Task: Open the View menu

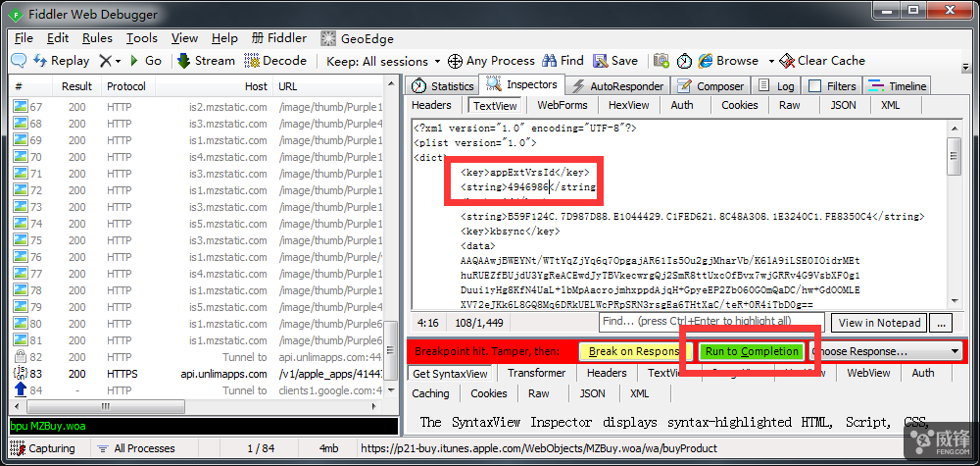Action: (185, 38)
